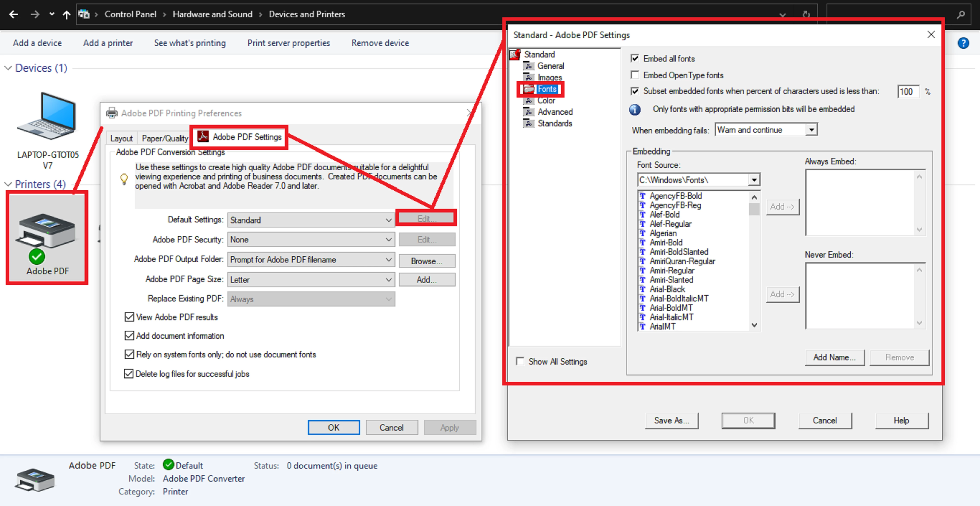Click the blue help question mark icon
The image size is (980, 506).
point(963,43)
